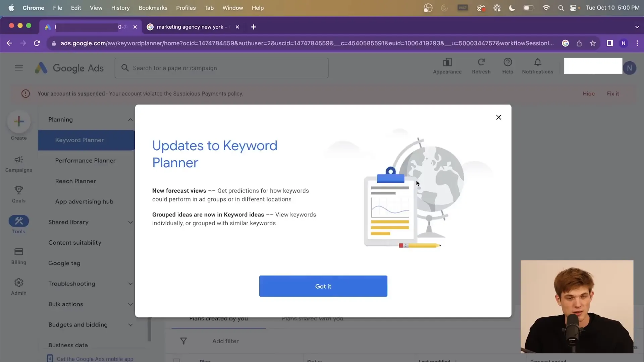Select Keyword Planner in sidebar

87,140
